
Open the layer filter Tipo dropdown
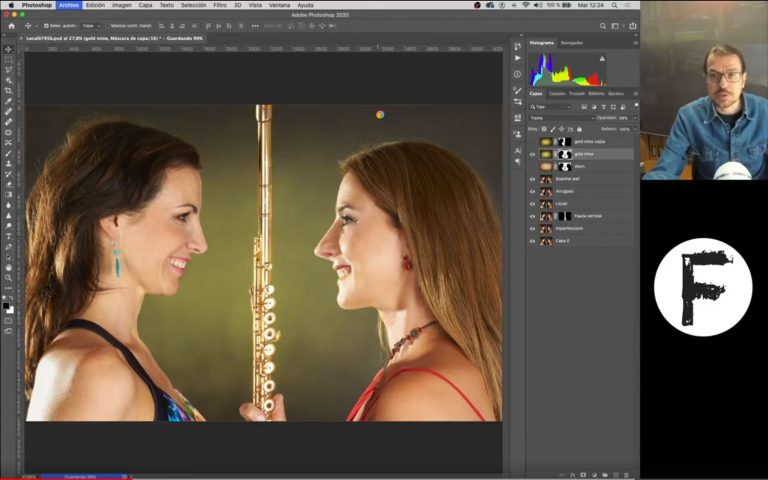point(550,107)
